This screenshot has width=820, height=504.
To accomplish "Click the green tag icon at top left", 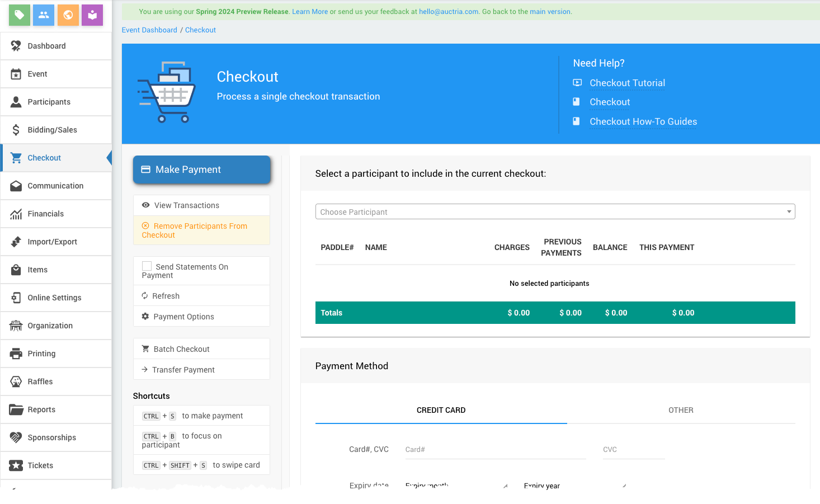I will pyautogui.click(x=20, y=15).
